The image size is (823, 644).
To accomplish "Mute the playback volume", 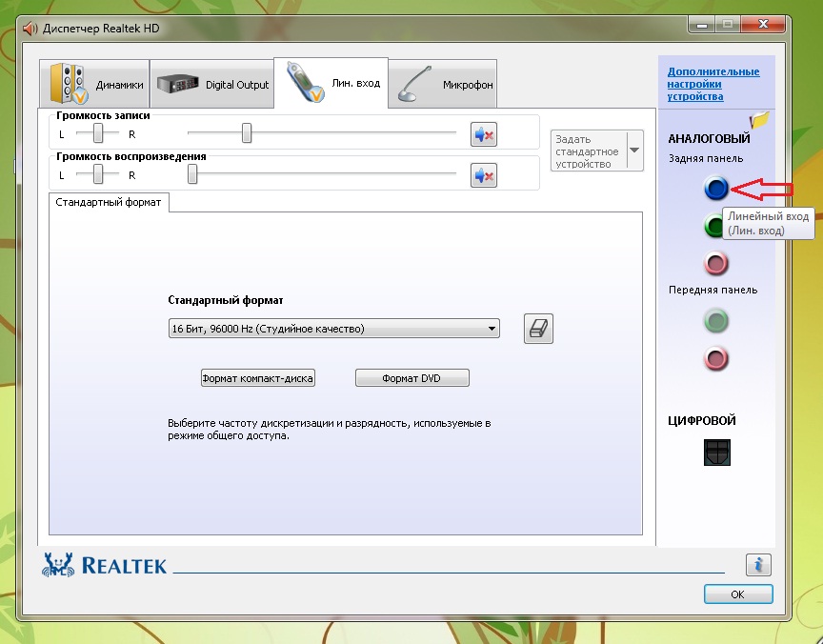I will click(x=483, y=175).
